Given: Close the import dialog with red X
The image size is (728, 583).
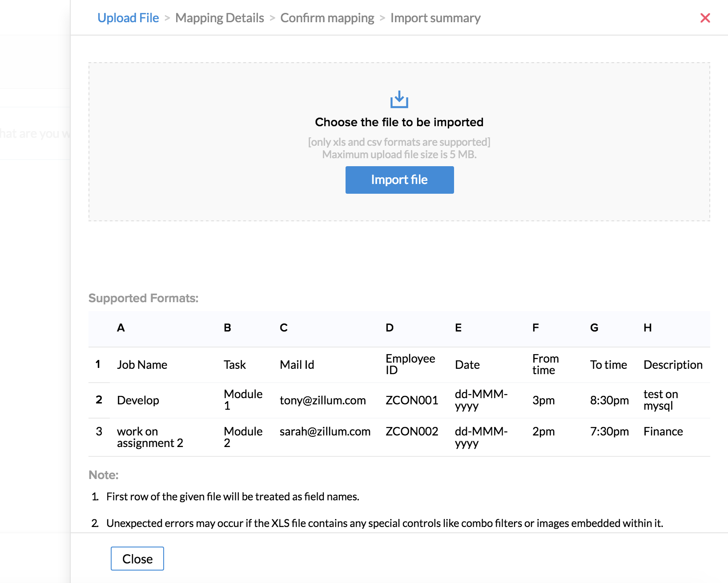Looking at the screenshot, I should coord(705,18).
